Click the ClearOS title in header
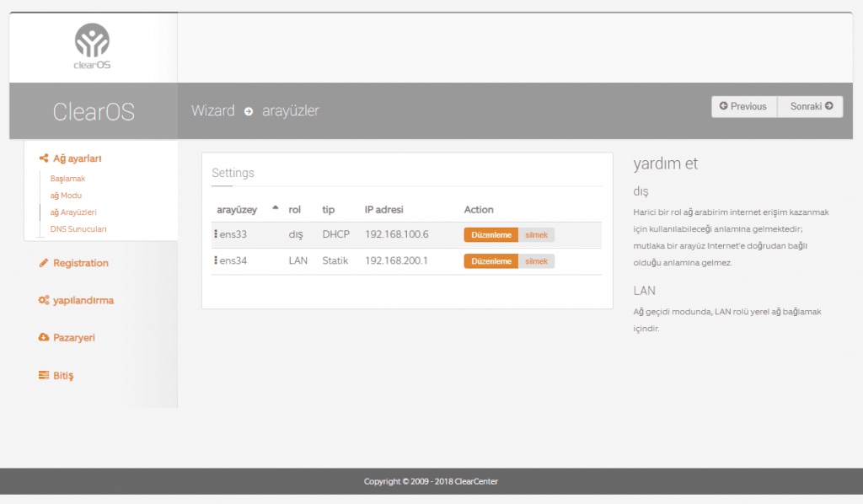The image size is (863, 504). click(x=93, y=111)
